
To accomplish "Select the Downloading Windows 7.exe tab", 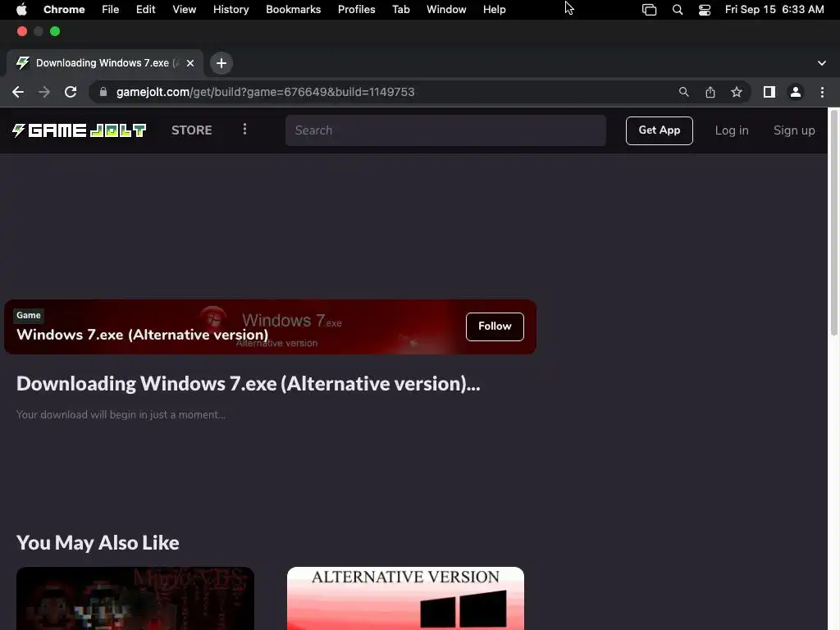I will 105,63.
